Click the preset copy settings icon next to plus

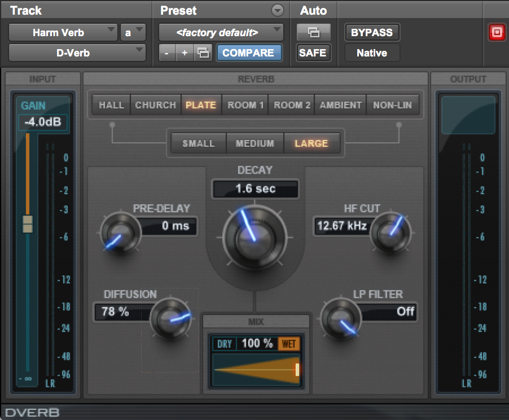click(x=203, y=53)
